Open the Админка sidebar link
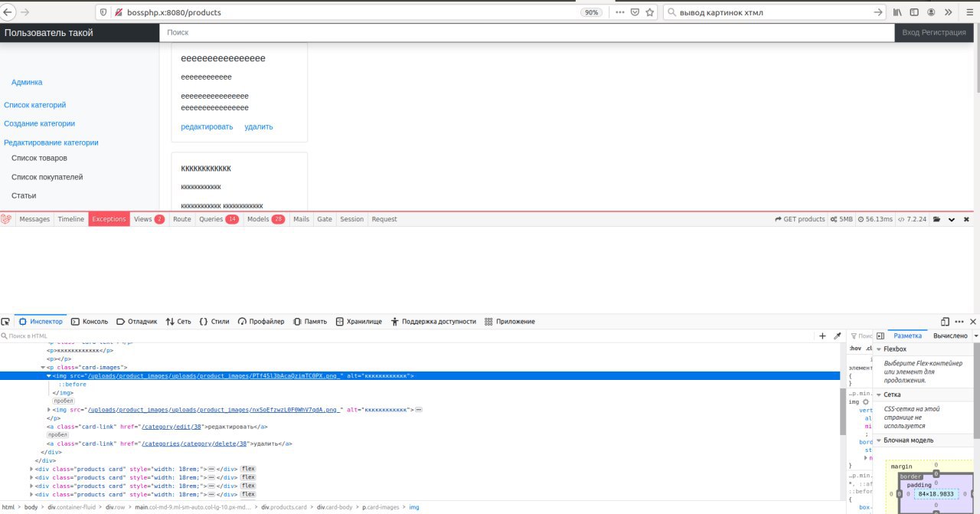 pos(27,82)
